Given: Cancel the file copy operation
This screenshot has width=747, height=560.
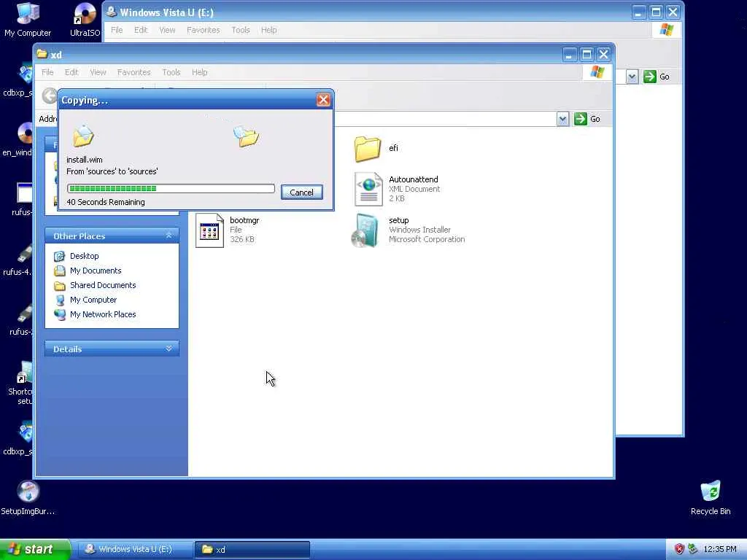Looking at the screenshot, I should 301,192.
